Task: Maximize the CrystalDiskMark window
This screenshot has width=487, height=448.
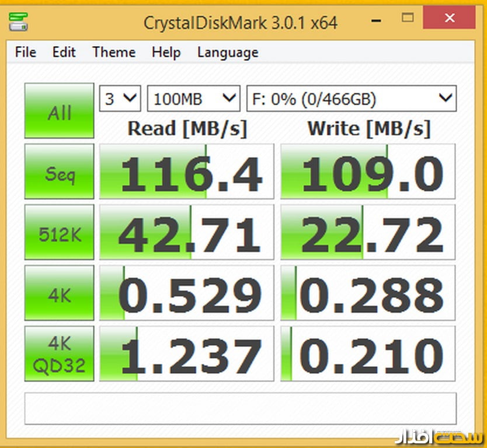Action: (x=409, y=19)
